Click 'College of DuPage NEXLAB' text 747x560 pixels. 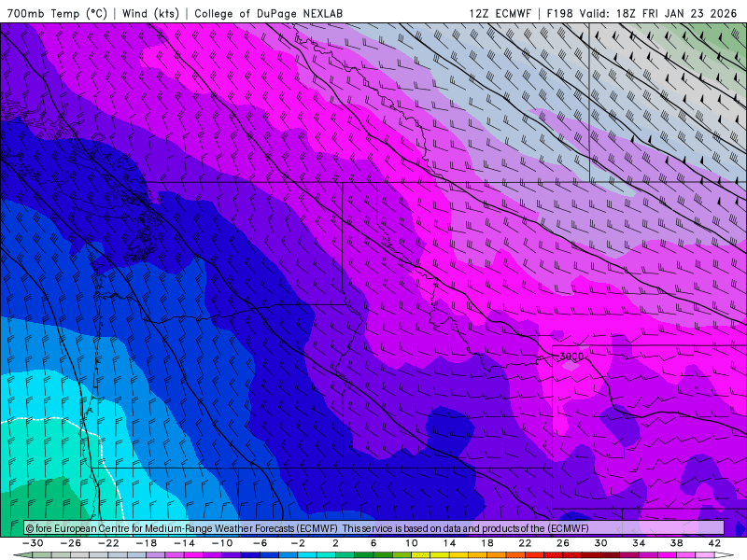tap(268, 13)
